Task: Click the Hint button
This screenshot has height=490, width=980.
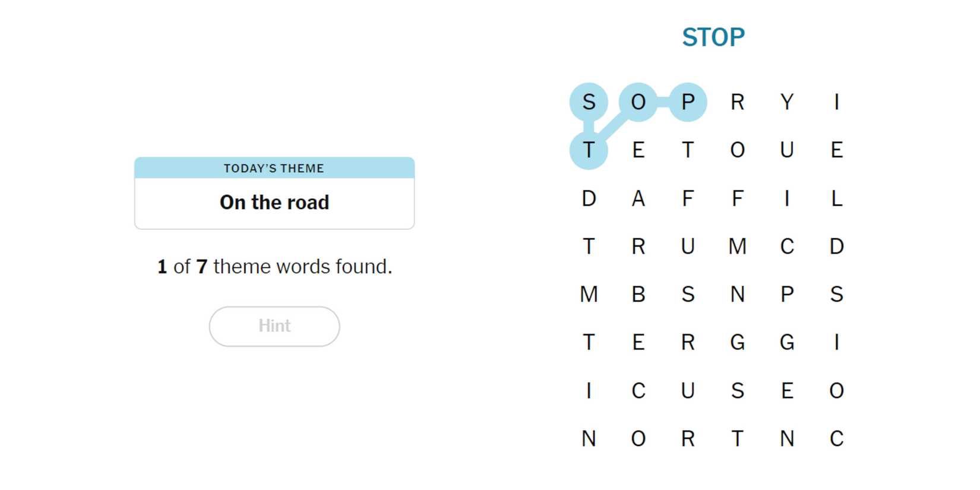Action: [x=274, y=326]
